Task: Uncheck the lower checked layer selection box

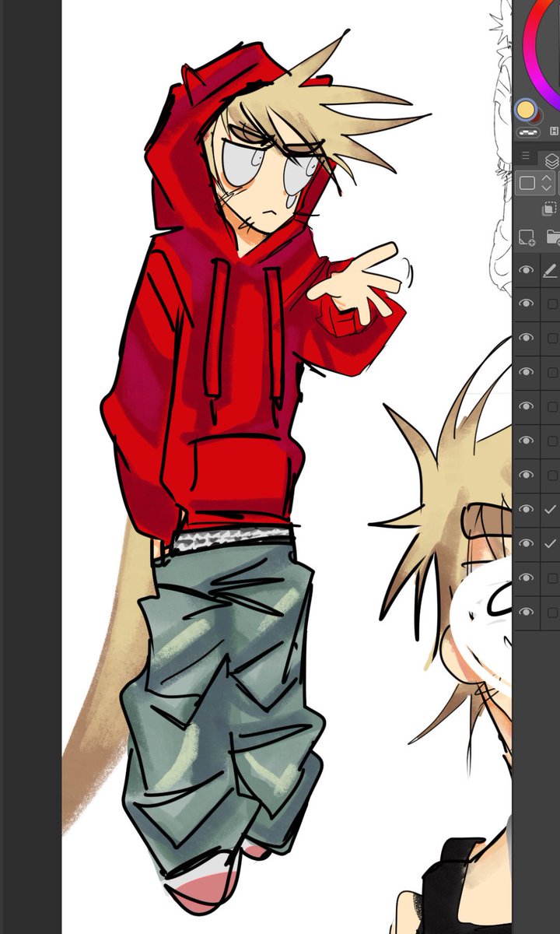Action: pos(551,543)
